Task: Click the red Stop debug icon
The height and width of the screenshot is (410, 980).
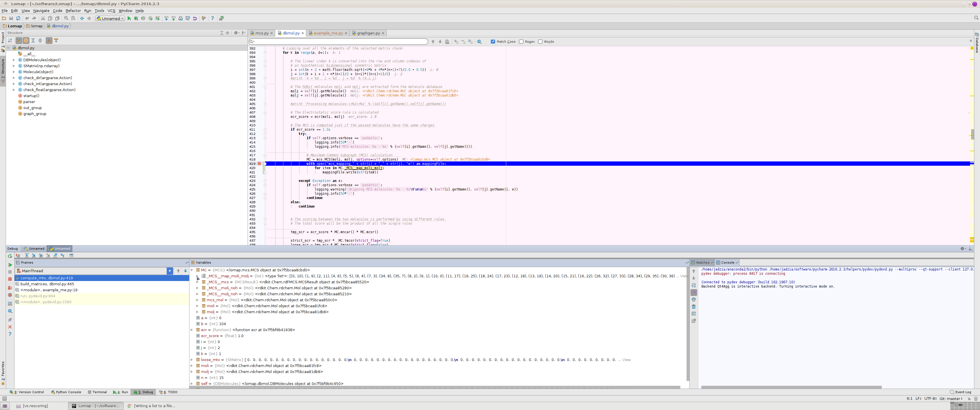Action: click(x=10, y=279)
